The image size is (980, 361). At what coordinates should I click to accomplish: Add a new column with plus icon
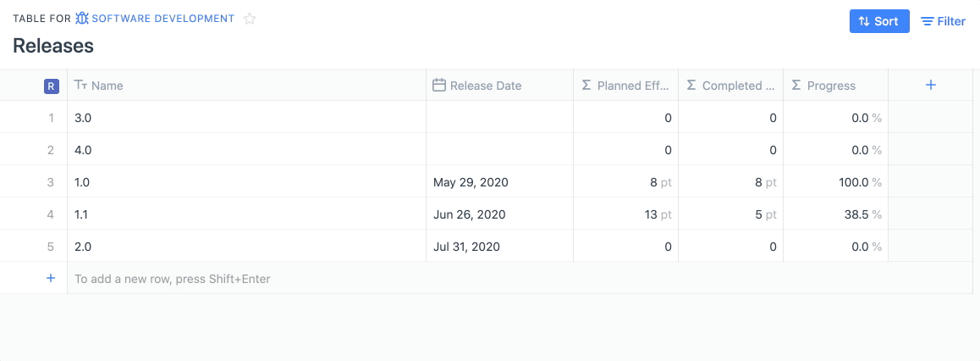tap(931, 85)
